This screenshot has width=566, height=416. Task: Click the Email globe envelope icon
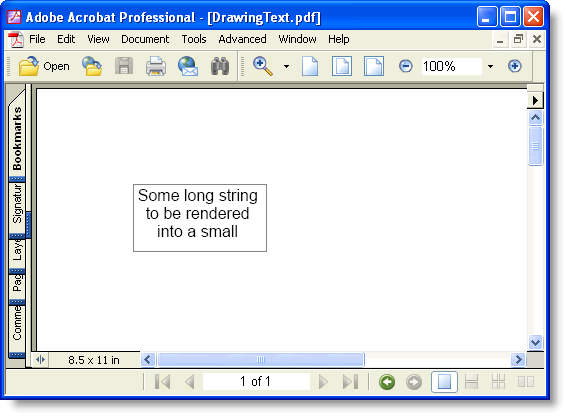point(188,66)
